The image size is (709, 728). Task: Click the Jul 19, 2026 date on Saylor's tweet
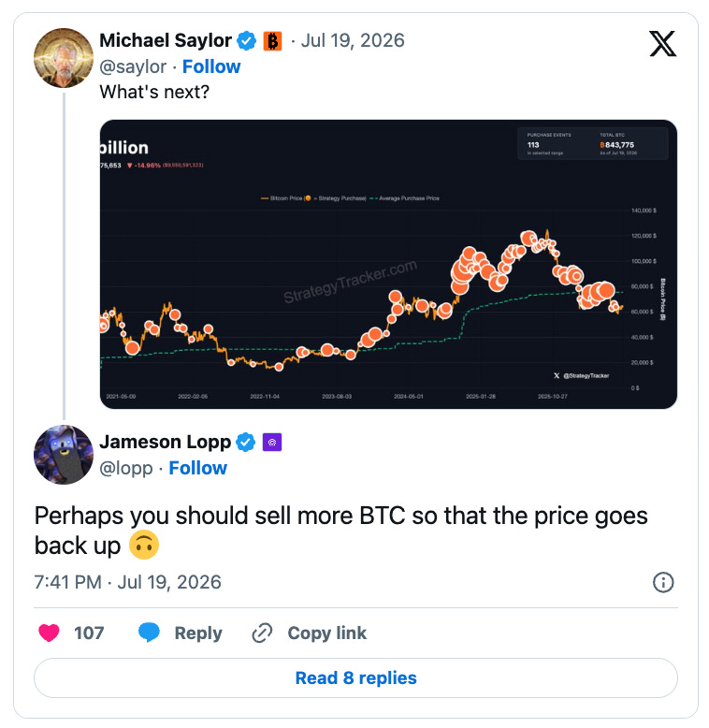pos(353,41)
